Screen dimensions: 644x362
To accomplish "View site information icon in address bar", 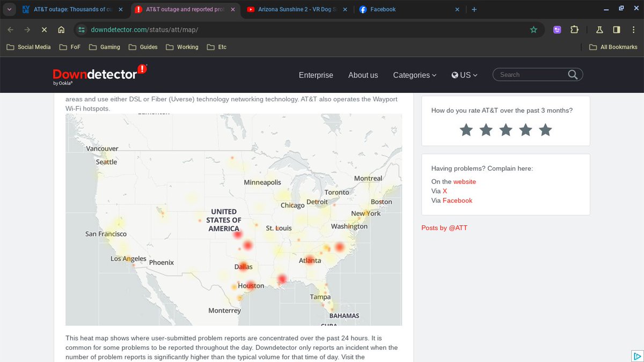I will click(x=82, y=29).
